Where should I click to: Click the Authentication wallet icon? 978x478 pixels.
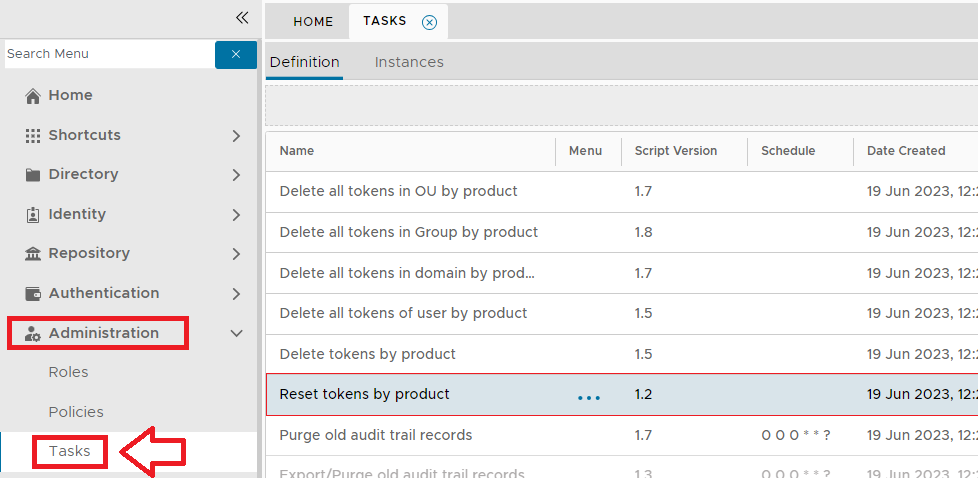point(33,294)
